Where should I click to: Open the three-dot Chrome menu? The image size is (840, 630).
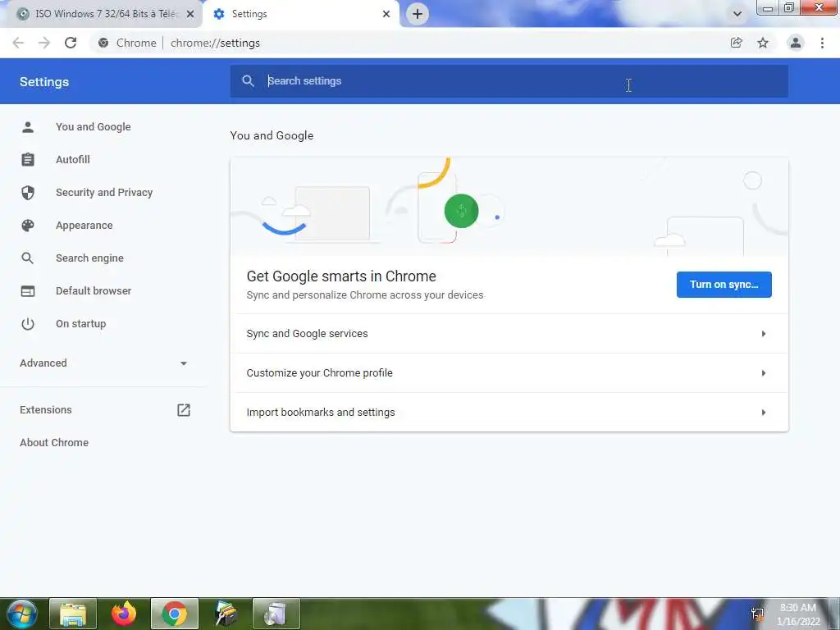click(x=822, y=43)
